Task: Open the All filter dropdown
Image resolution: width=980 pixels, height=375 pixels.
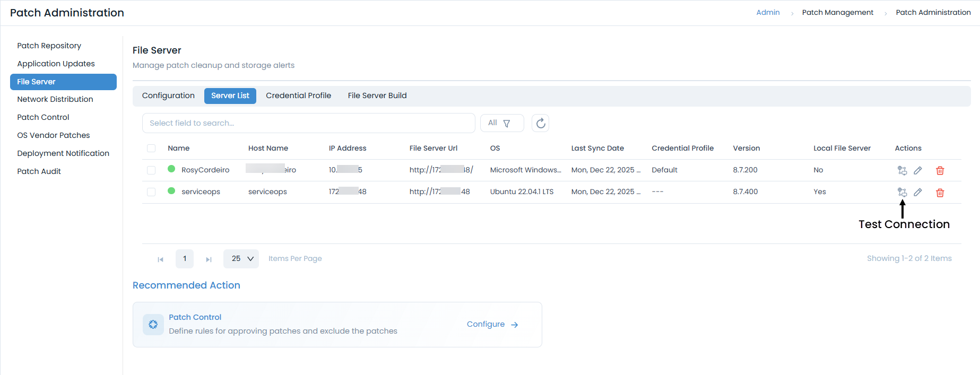Action: [x=501, y=123]
